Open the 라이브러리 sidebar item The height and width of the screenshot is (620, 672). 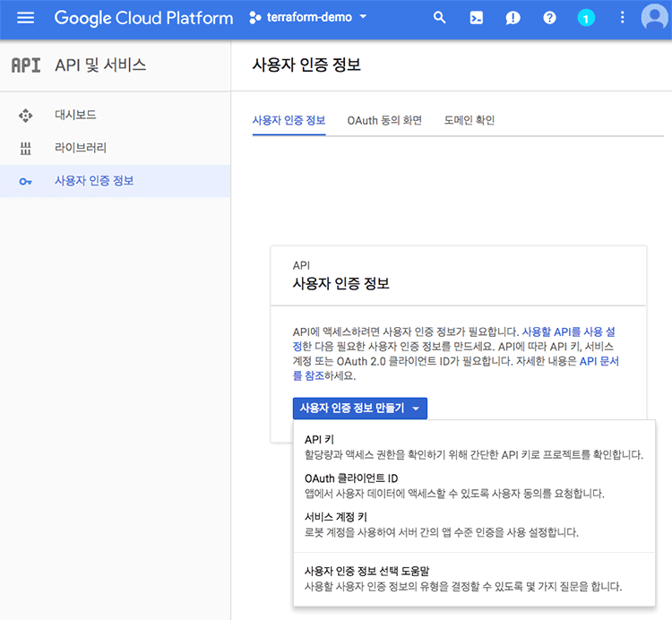pos(116,148)
